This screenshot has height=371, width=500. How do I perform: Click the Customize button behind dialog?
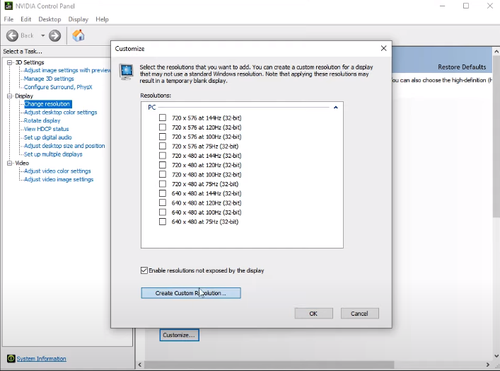click(x=179, y=335)
